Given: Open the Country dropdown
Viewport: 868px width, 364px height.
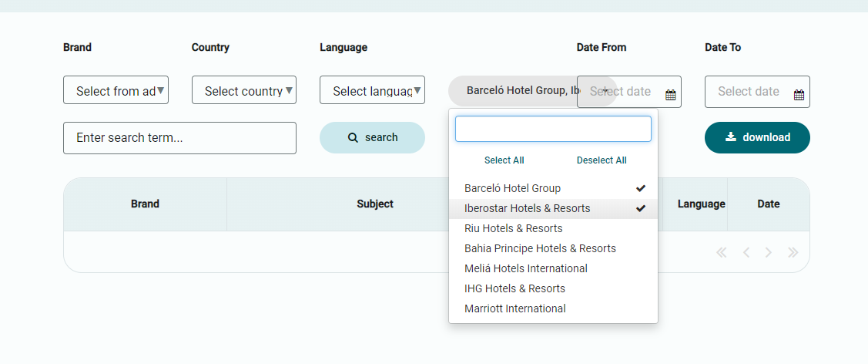Looking at the screenshot, I should pyautogui.click(x=244, y=89).
